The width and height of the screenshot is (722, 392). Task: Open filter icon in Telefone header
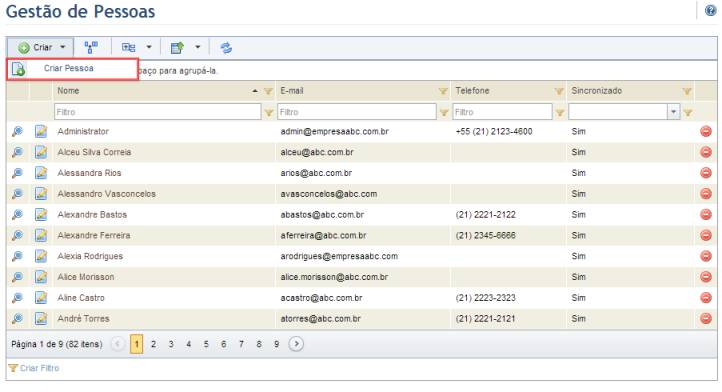click(559, 91)
